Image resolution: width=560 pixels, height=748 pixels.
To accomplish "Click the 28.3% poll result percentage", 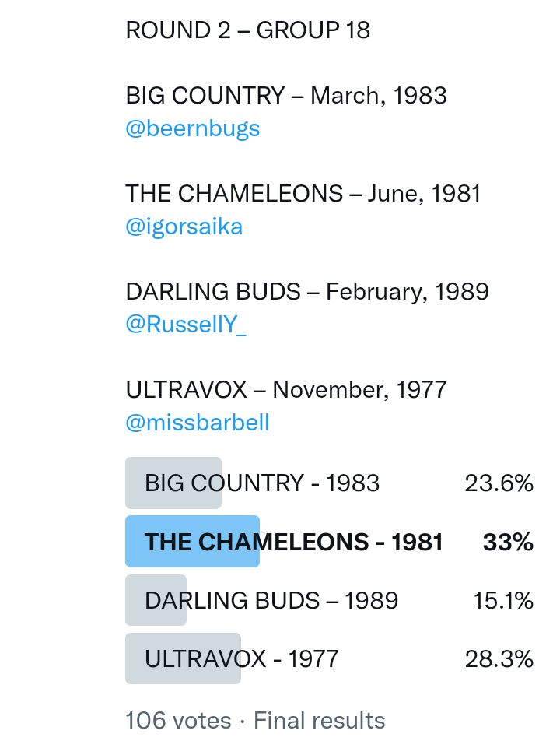I will (x=499, y=659).
